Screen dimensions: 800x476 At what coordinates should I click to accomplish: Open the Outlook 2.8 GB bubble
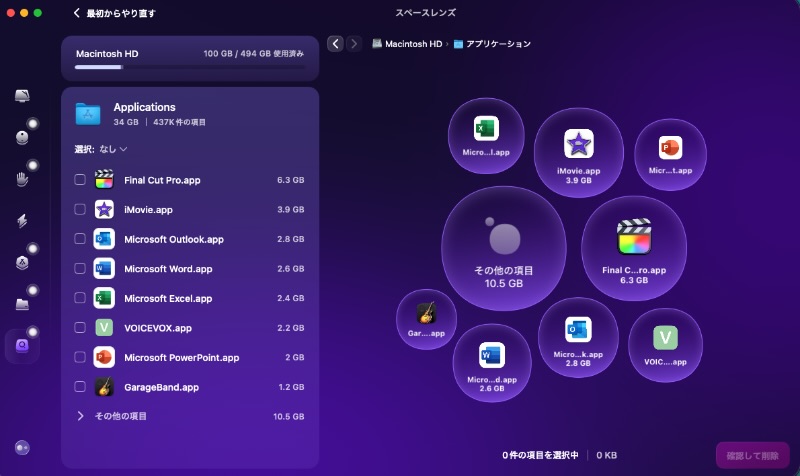coord(578,338)
